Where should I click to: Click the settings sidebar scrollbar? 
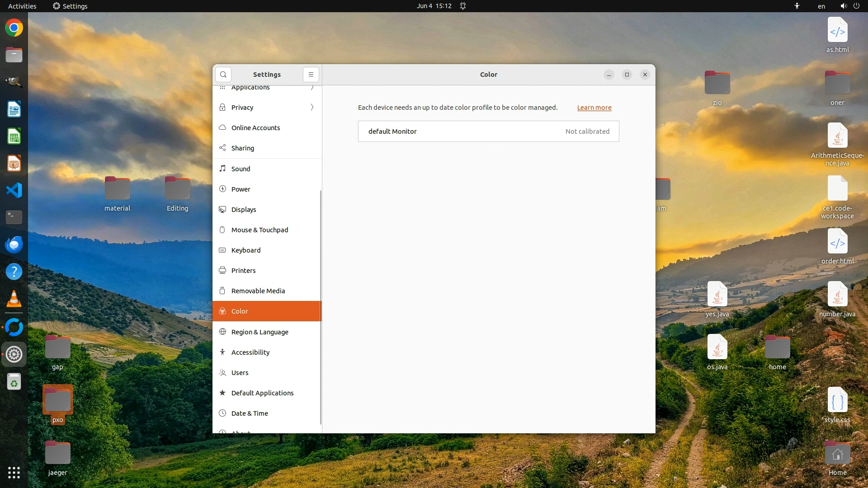[321, 307]
